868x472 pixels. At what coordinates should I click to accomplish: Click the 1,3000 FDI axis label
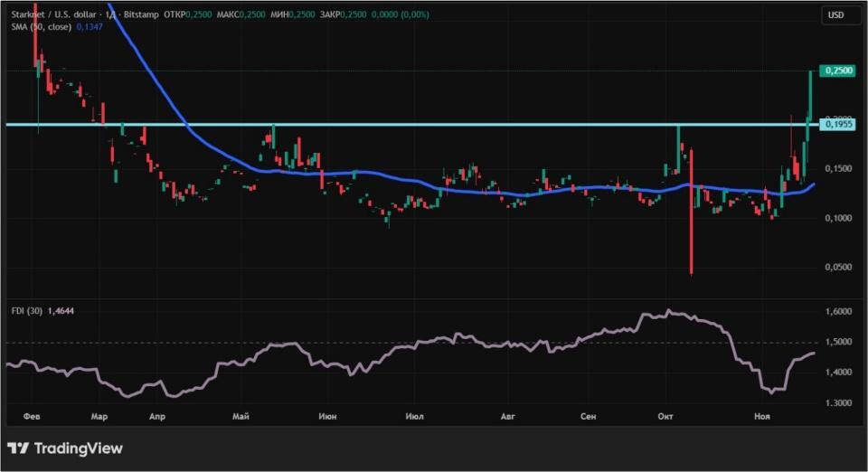[x=836, y=403]
